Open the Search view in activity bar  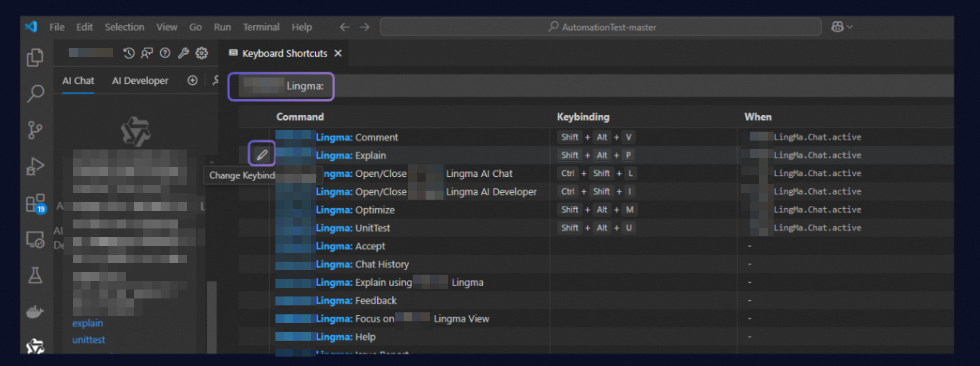pyautogui.click(x=35, y=93)
